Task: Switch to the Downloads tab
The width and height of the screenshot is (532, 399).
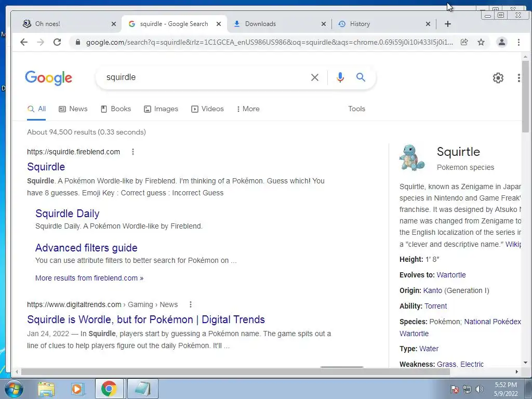Action: [278, 24]
